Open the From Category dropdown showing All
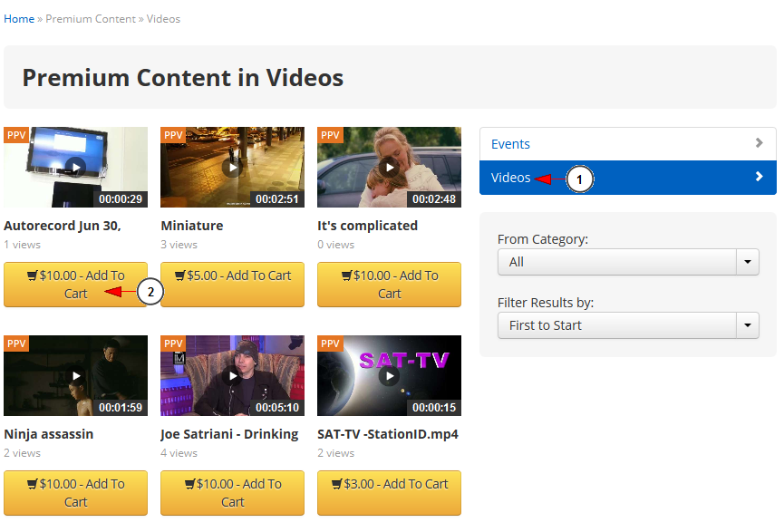Image resolution: width=784 pixels, height=532 pixels. (628, 262)
